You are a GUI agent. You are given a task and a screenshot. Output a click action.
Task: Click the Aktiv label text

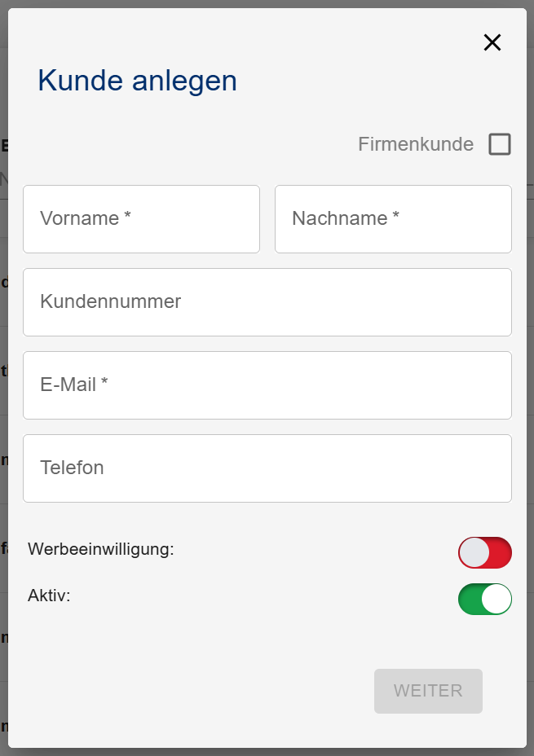pos(49,596)
